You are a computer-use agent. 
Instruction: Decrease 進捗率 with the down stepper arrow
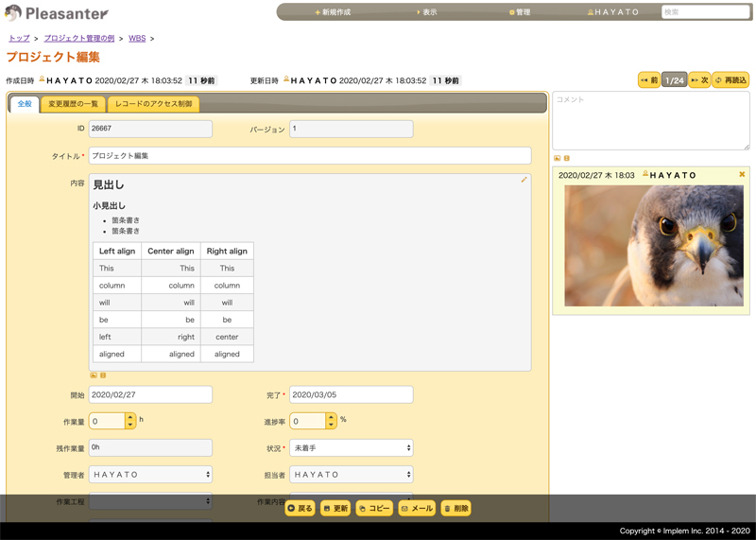coord(331,426)
